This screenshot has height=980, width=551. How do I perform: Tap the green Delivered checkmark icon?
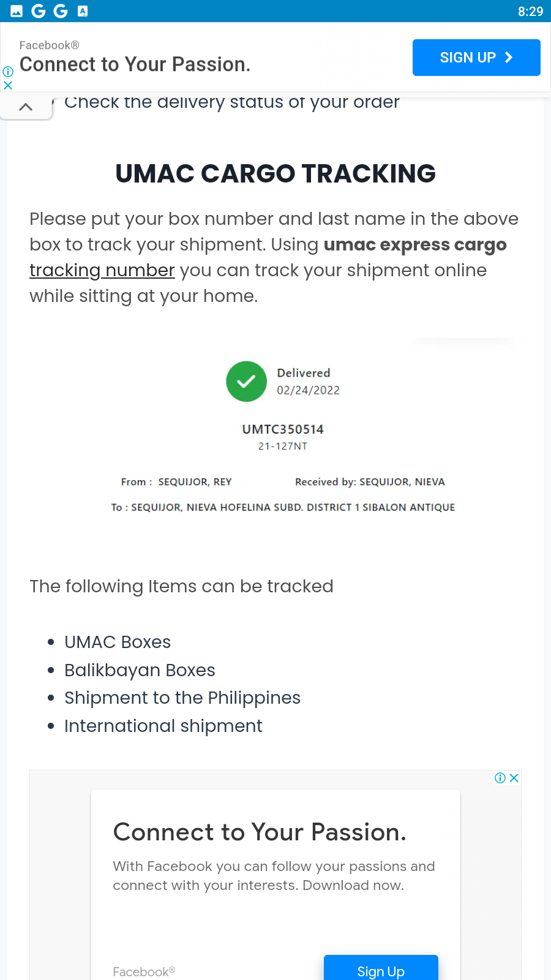click(x=246, y=382)
